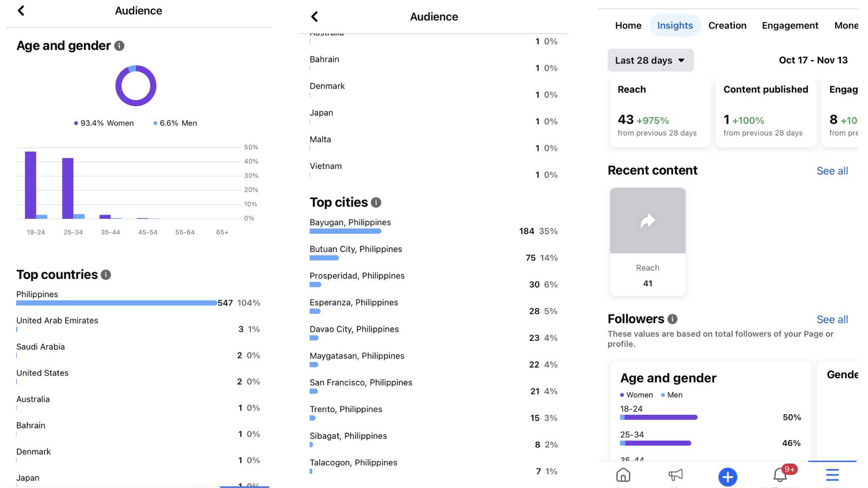Tap blue plus create button
Viewport: 868px width, 488px height.
pos(727,477)
